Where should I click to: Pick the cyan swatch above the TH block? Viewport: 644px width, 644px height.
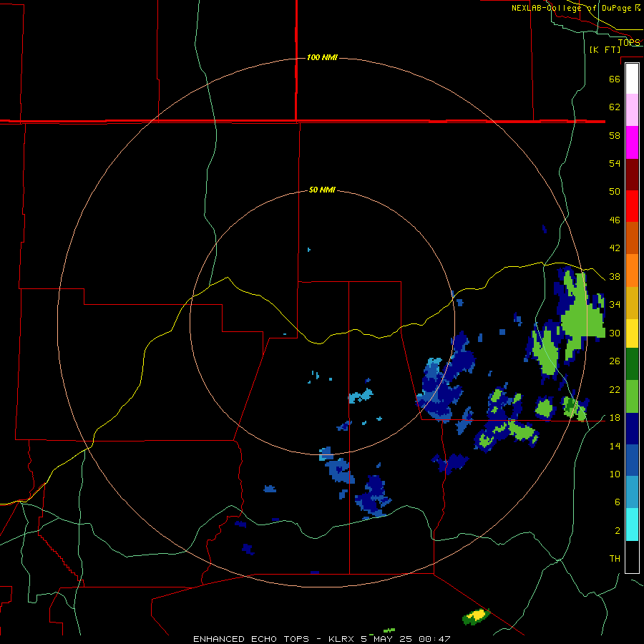pos(632,525)
